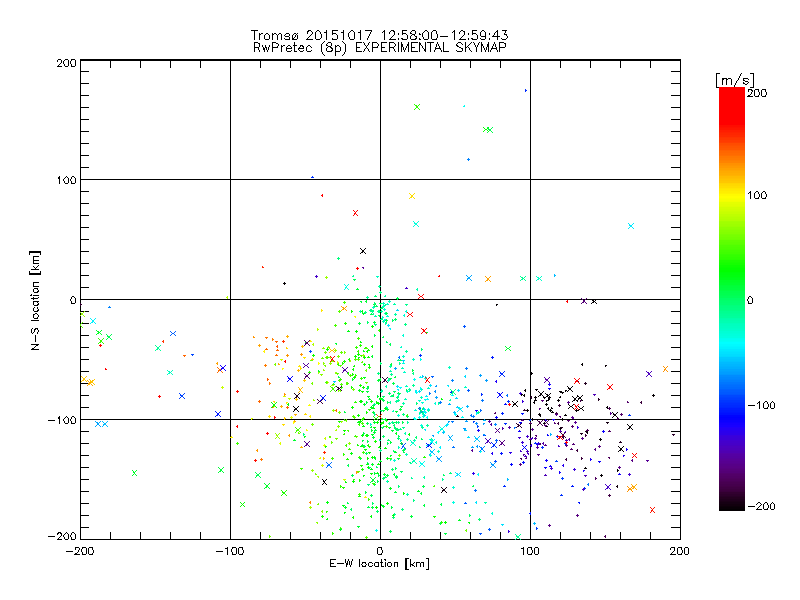The image size is (800, 600).
Task: Click the lone cyan X marker near 170 km east, 60 km north
Action: tap(631, 226)
